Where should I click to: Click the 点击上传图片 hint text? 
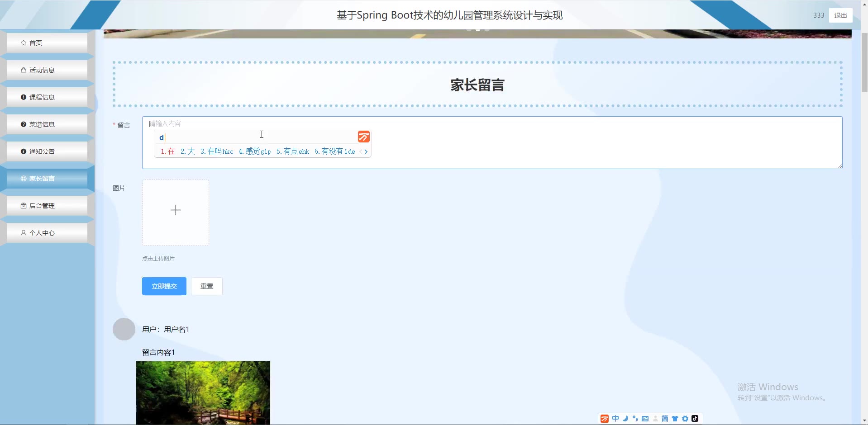(x=158, y=259)
